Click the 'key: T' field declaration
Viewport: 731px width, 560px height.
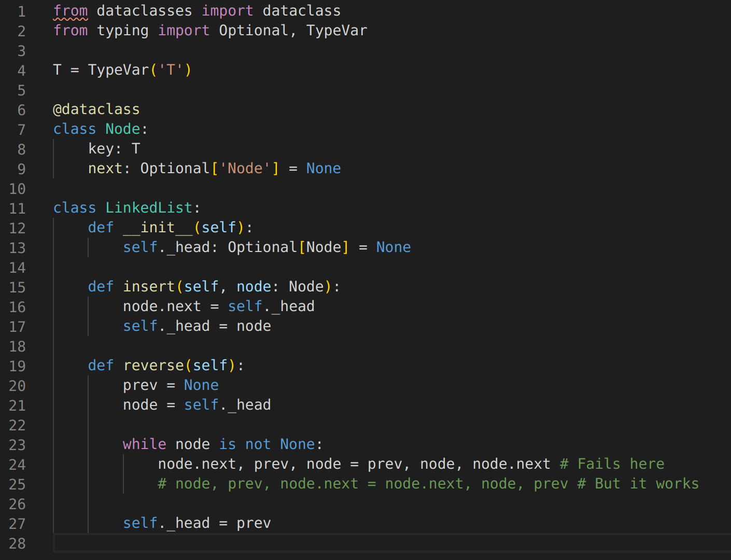coord(111,148)
